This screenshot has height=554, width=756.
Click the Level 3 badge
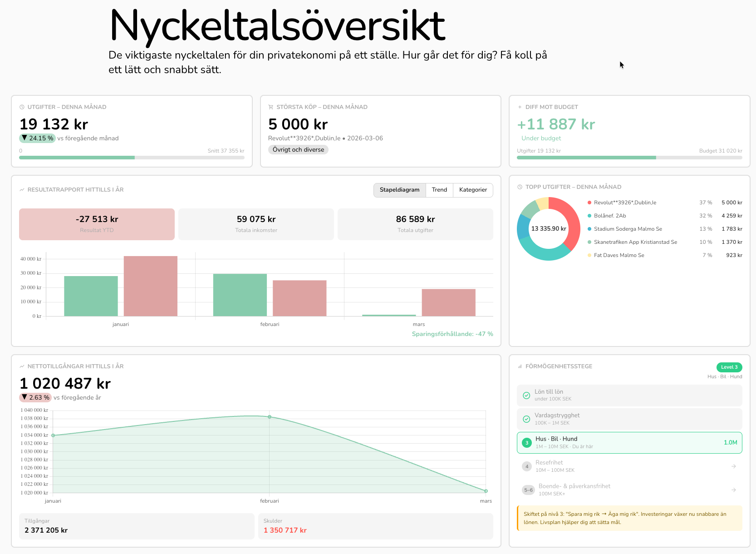729,367
